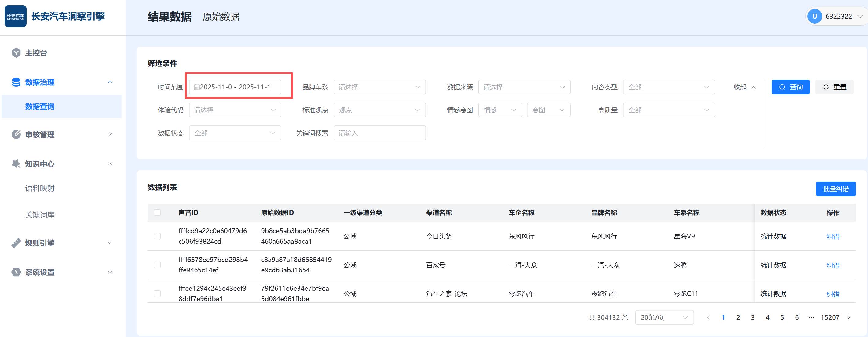Viewport: 868px width, 337px height.
Task: Click the 知识中心 star icon
Action: pyautogui.click(x=16, y=164)
